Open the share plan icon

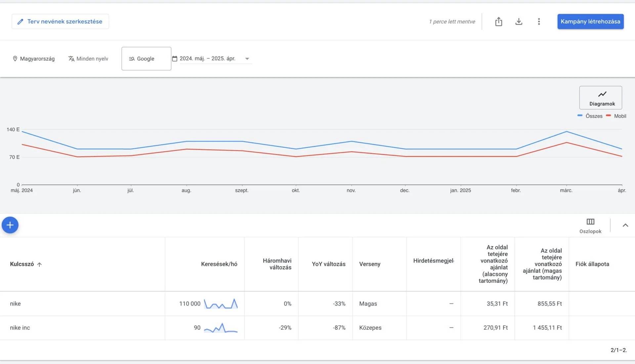pyautogui.click(x=499, y=21)
